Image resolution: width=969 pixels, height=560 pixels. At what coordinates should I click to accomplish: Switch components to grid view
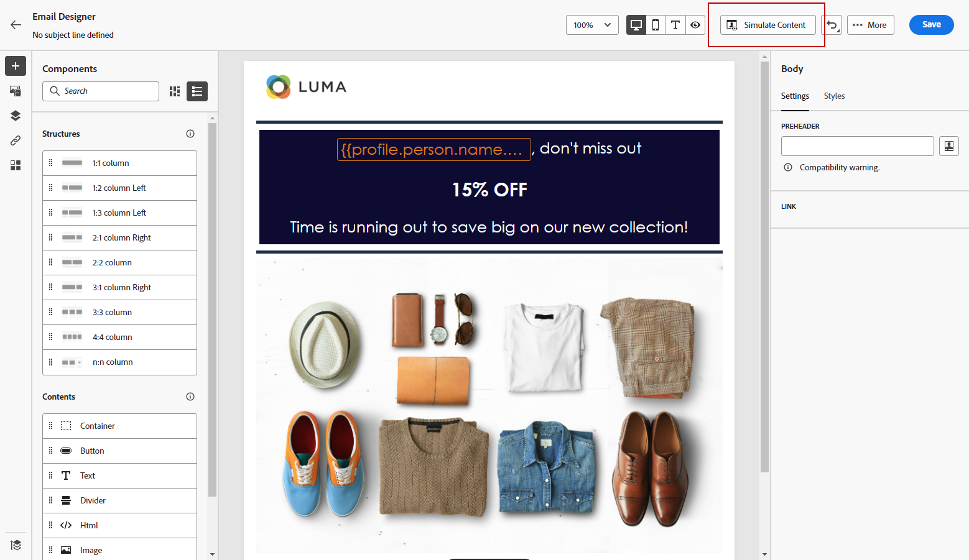tap(175, 91)
